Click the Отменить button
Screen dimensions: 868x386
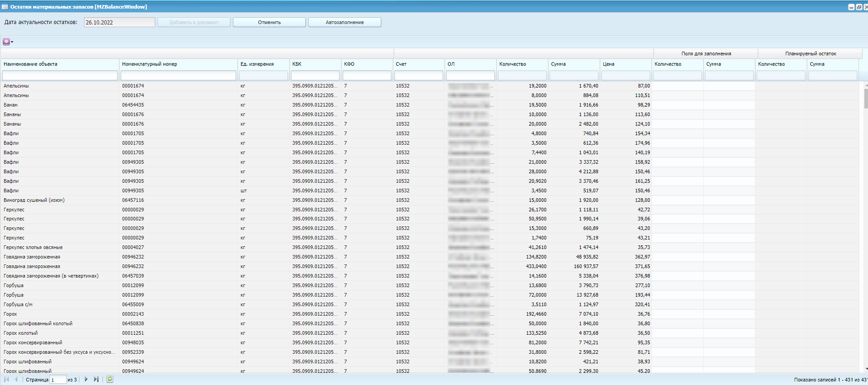[269, 22]
